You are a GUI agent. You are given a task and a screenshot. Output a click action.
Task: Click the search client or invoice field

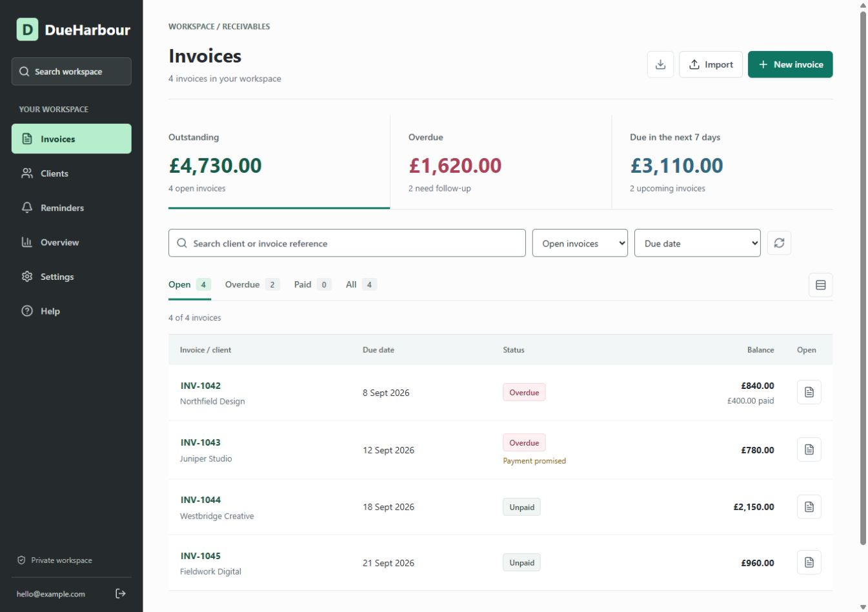[347, 243]
